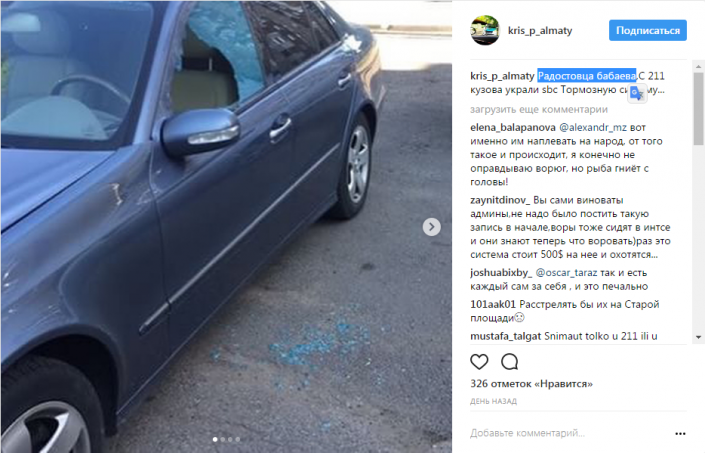Click the comments scrollbar thumb

698,109
